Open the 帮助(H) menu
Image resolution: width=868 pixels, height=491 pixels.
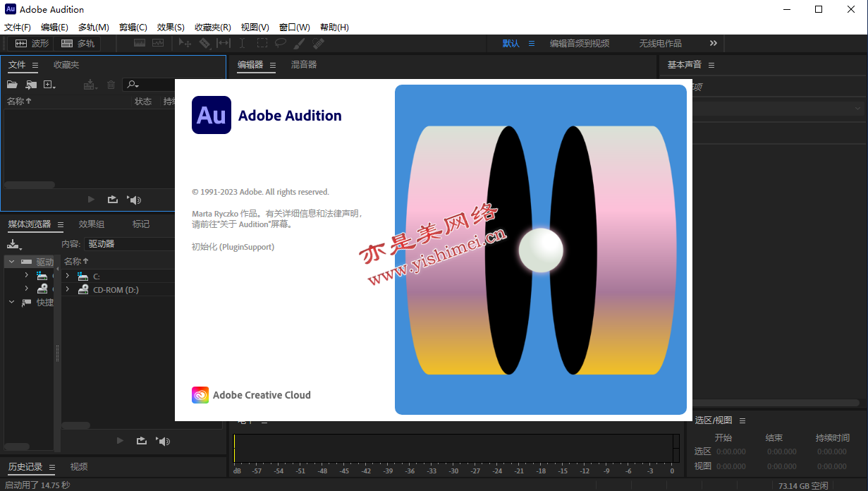click(x=334, y=28)
